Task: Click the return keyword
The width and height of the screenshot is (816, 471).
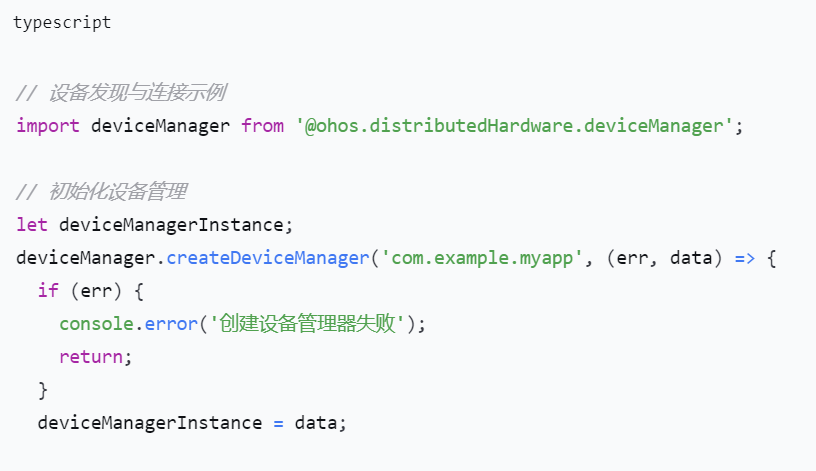Action: click(x=91, y=356)
